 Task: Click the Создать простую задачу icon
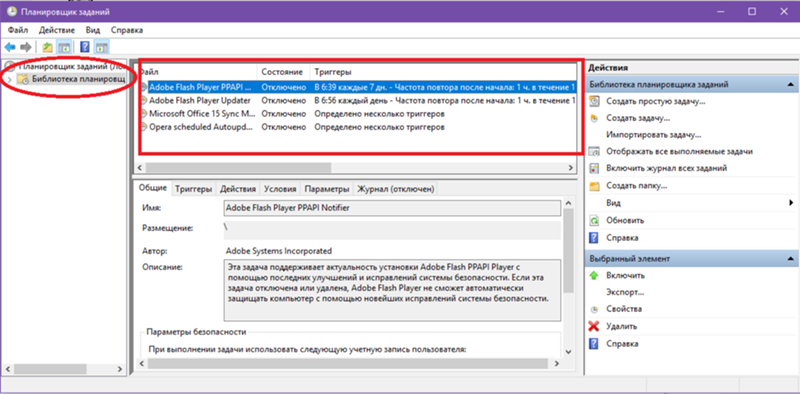594,102
